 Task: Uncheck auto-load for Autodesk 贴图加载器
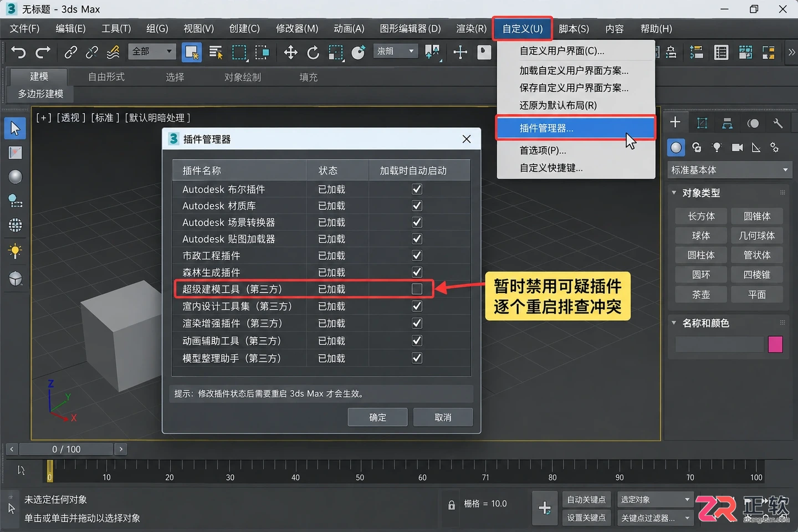pos(417,239)
